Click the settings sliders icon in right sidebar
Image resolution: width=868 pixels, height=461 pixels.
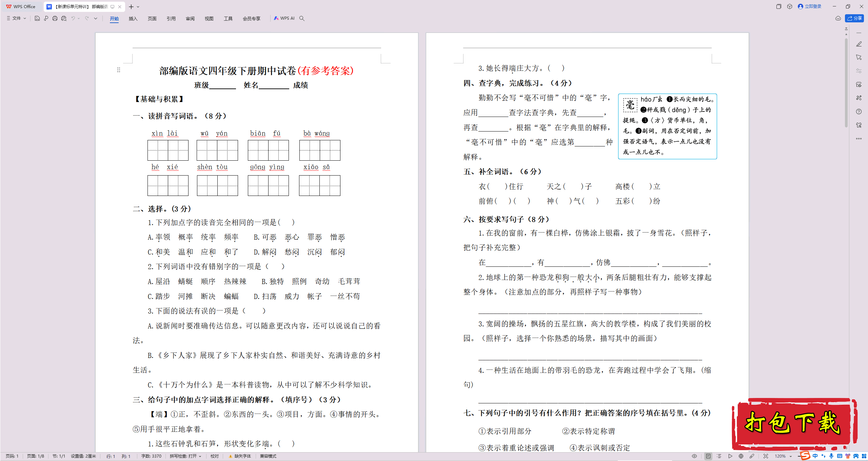tap(859, 71)
